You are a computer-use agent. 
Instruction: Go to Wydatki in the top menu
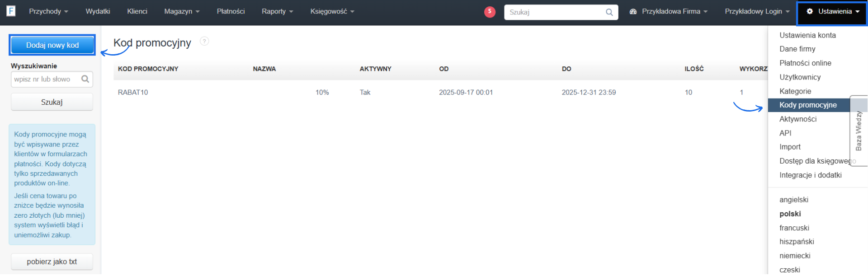(98, 11)
